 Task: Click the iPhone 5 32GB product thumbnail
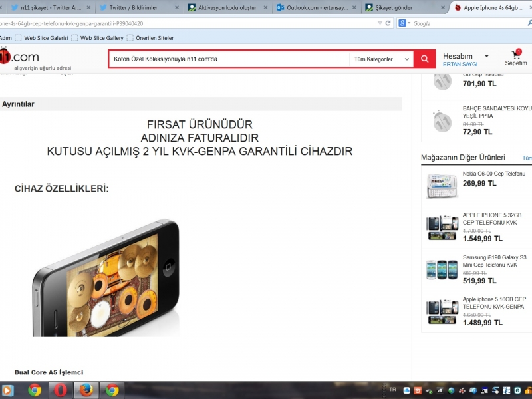pos(442,227)
